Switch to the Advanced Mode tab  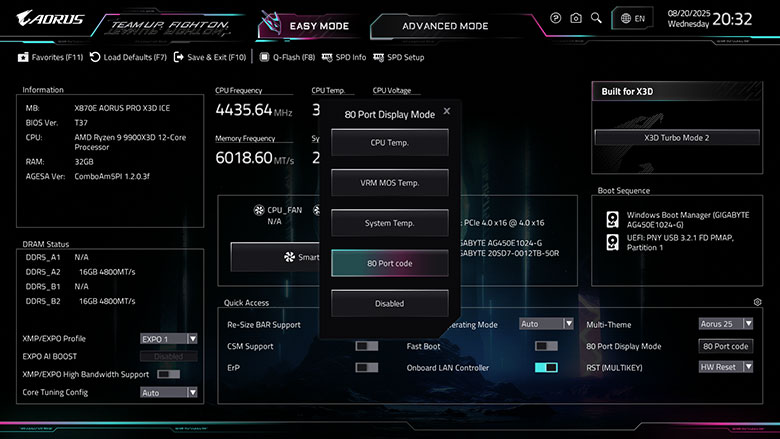pos(445,26)
